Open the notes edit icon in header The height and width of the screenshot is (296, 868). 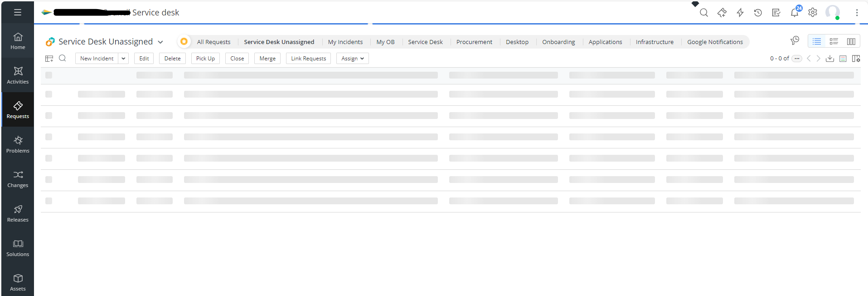(x=776, y=13)
